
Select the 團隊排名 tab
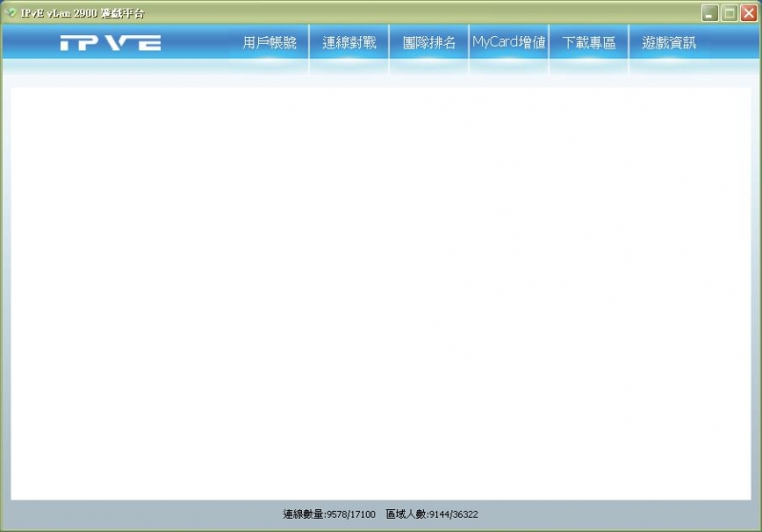(429, 43)
